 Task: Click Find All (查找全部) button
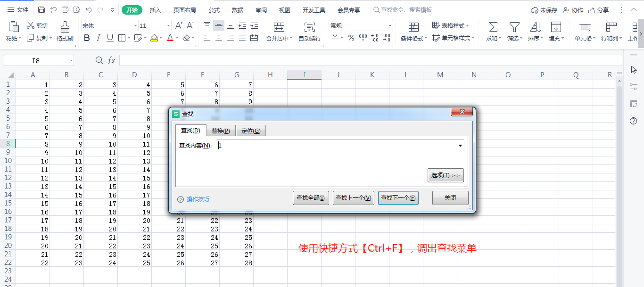tap(310, 198)
